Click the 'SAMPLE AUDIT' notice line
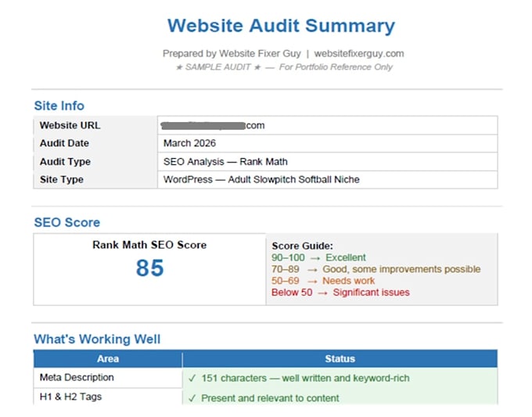This screenshot has width=532, height=417. pyautogui.click(x=284, y=67)
